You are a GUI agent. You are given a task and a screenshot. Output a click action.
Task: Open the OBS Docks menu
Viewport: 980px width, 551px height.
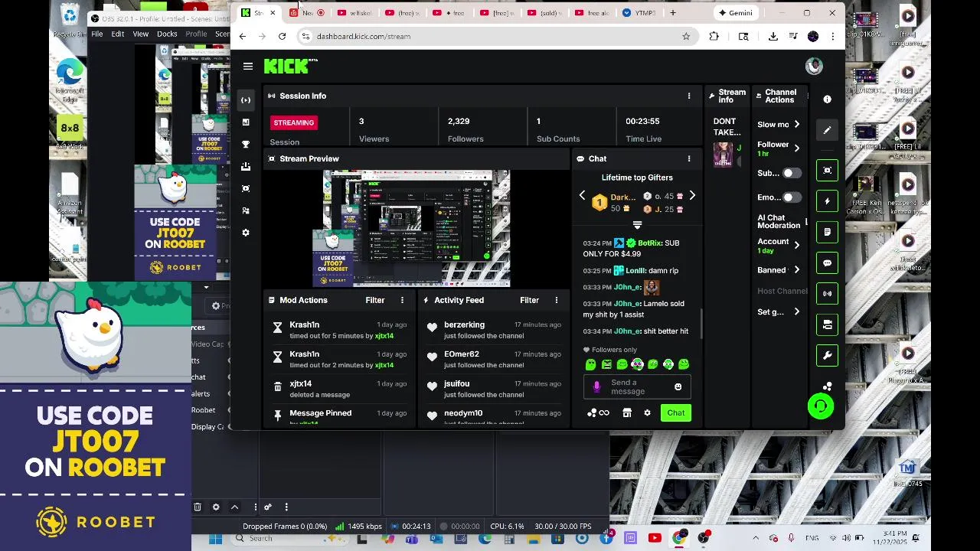click(x=167, y=34)
